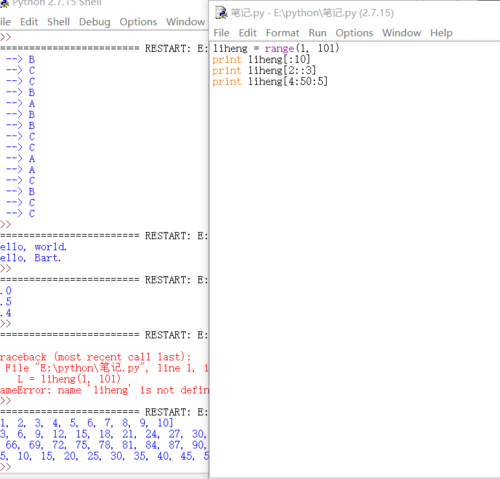Click the 'ello, world.' output line in the Shell
Viewport: 500px width, 479px height.
pos(33,247)
